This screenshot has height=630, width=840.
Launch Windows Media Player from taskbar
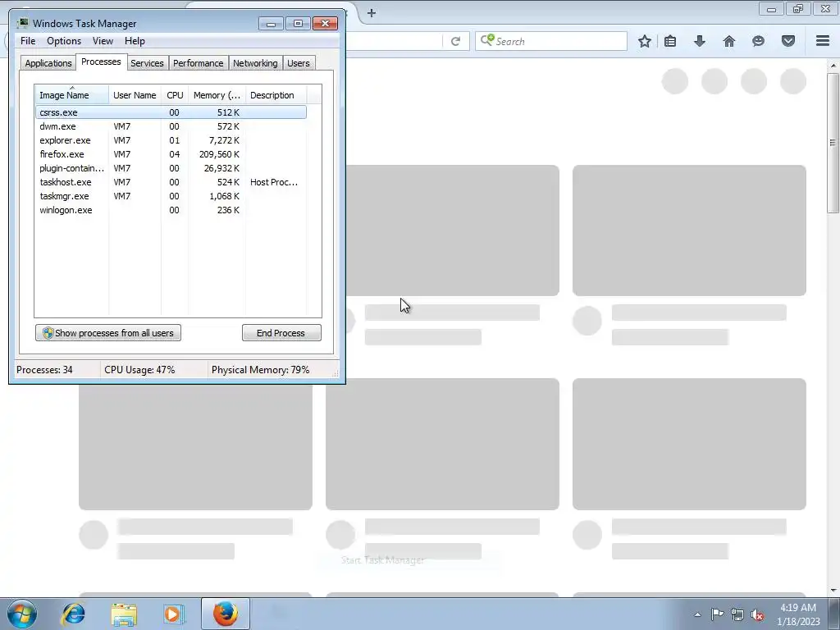[174, 614]
